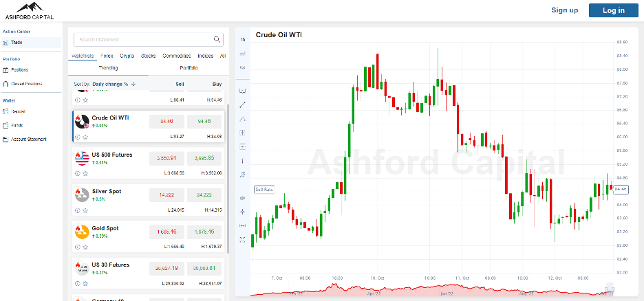Click the Log in button
The width and height of the screenshot is (644, 301).
(x=613, y=10)
